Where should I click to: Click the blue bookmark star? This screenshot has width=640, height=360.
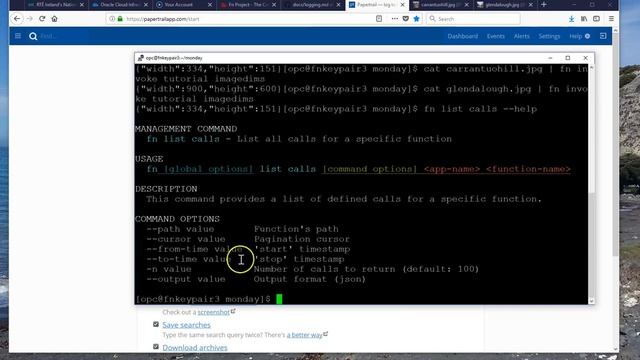416,19
